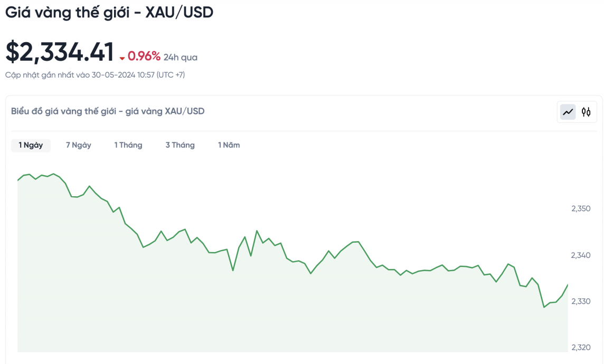The width and height of the screenshot is (604, 364).
Task: Switch to candlestick chart view icon
Action: [586, 112]
